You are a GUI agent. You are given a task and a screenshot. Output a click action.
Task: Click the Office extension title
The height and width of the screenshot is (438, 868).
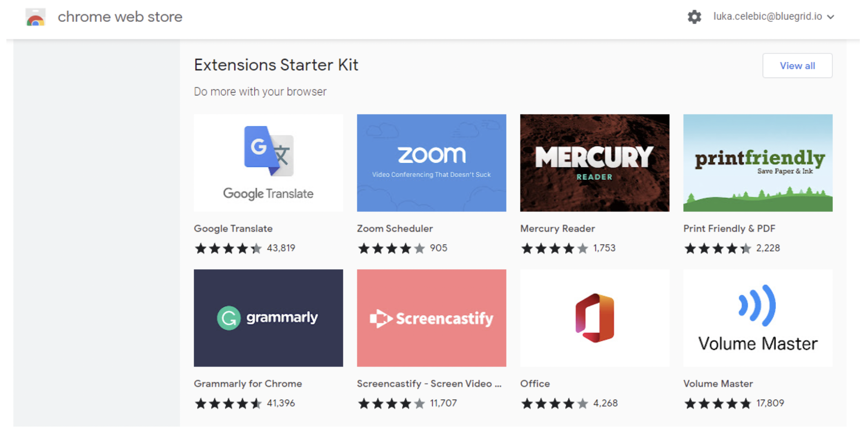click(535, 384)
